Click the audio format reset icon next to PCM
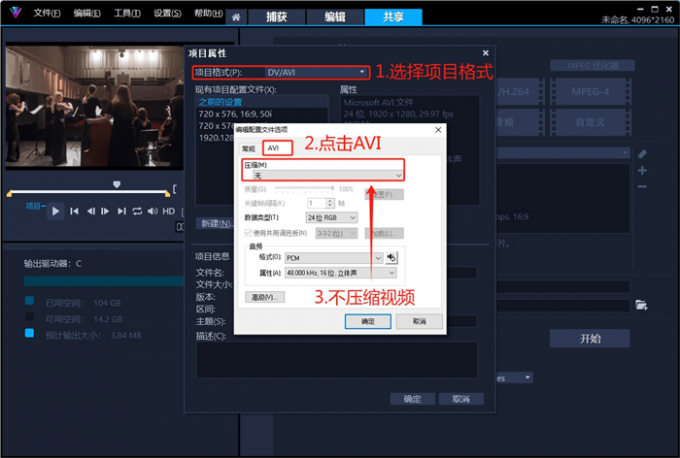This screenshot has width=680, height=458. tap(391, 258)
